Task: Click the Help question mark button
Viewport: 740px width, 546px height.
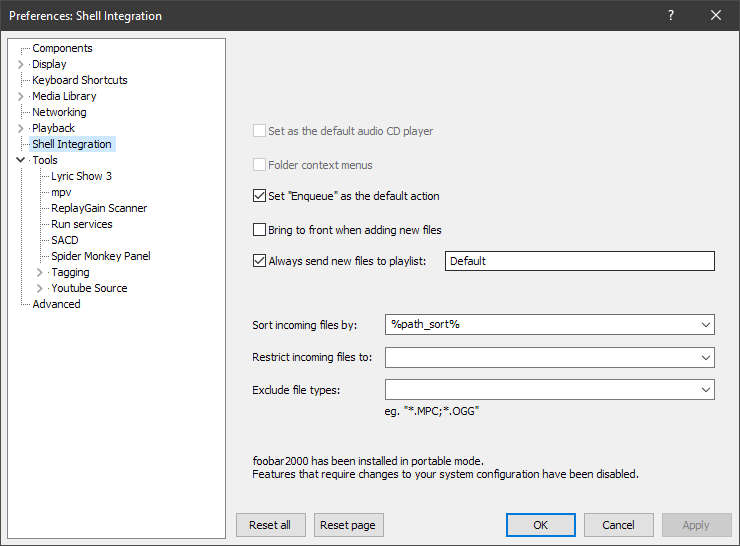Action: click(x=671, y=15)
